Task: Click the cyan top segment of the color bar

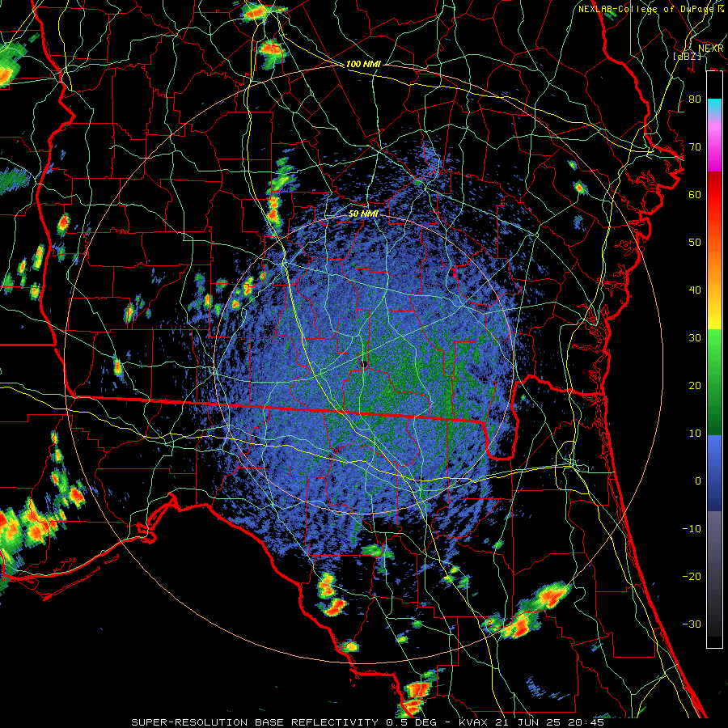Action: coord(714,107)
